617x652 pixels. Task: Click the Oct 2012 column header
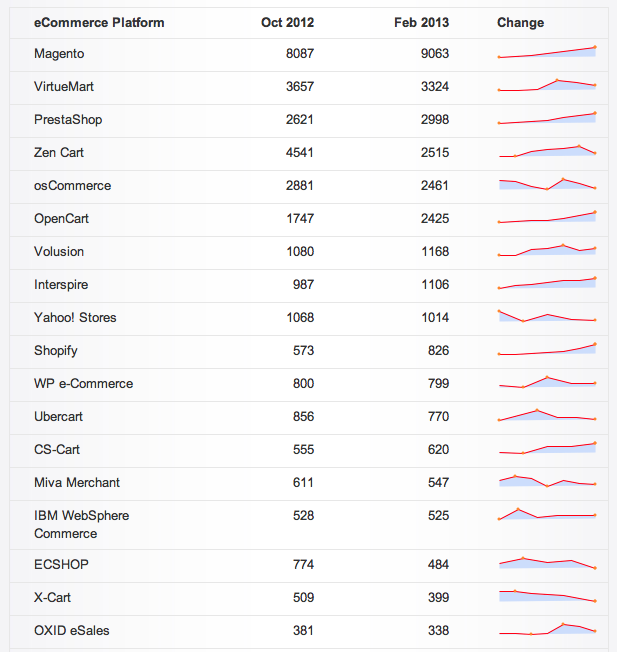pyautogui.click(x=287, y=22)
